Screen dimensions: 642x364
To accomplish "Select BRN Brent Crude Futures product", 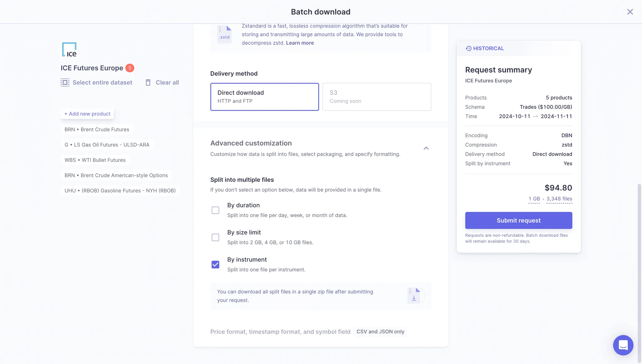I will (x=97, y=129).
